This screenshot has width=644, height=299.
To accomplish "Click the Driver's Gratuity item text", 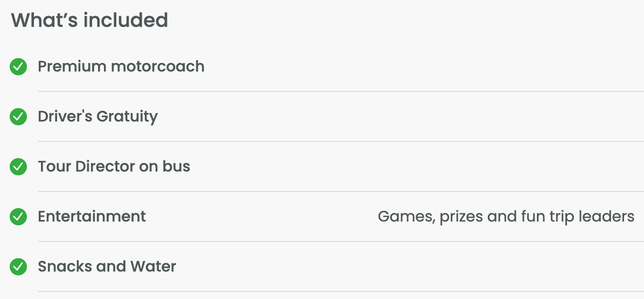I will click(x=97, y=117).
